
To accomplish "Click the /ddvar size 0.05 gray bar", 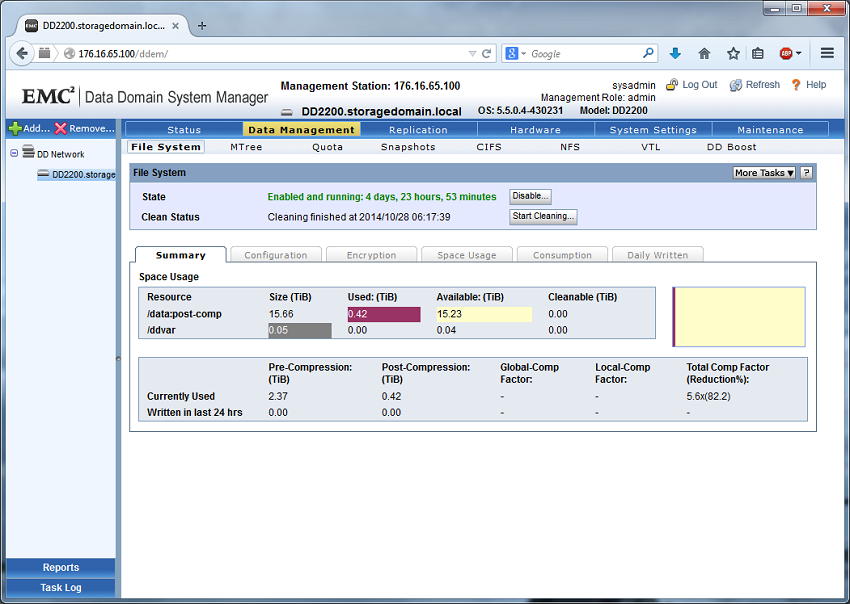I will coord(300,330).
